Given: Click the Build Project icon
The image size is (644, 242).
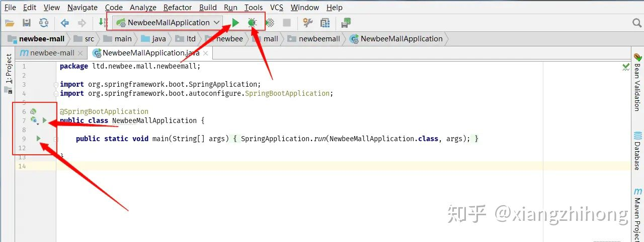Looking at the screenshot, I should pos(103,23).
